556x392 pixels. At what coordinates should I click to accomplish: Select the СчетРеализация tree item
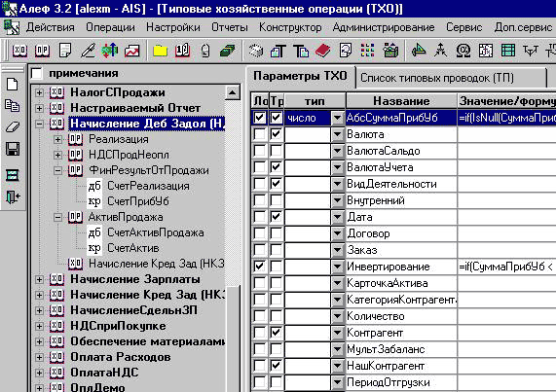tap(148, 186)
